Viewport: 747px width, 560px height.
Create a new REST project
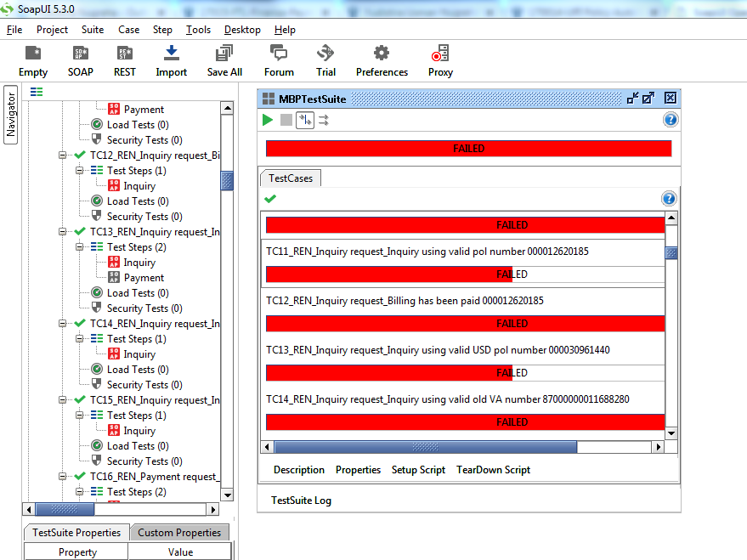click(x=124, y=54)
